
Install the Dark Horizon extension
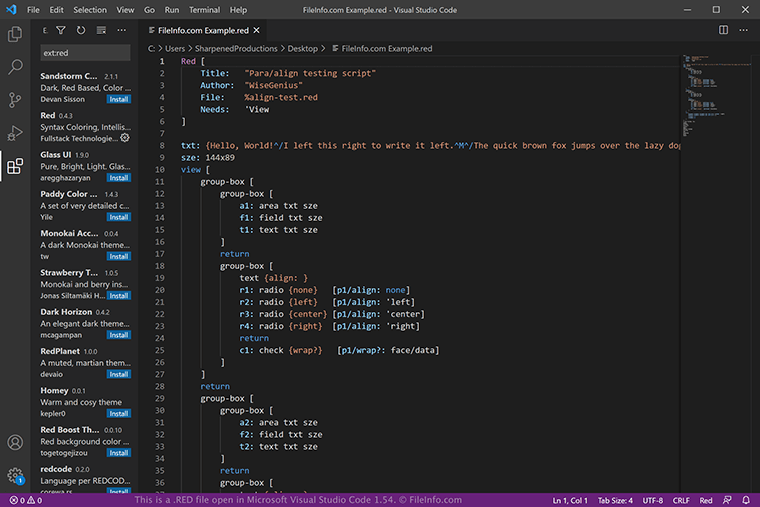click(119, 334)
